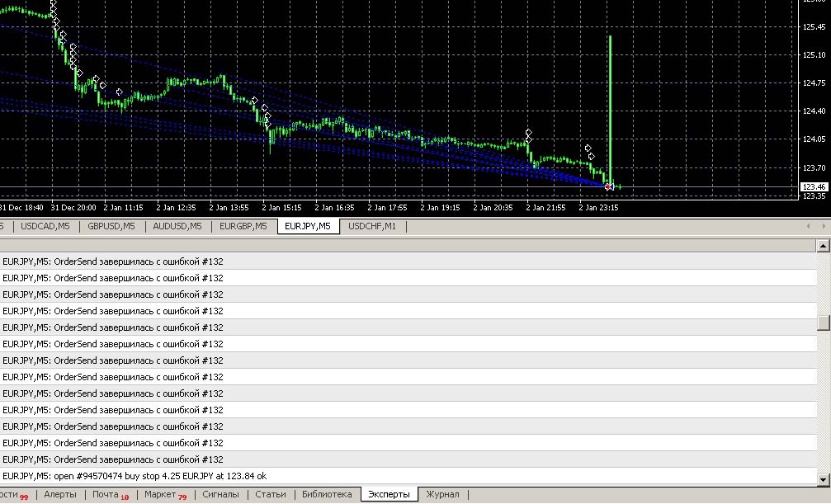This screenshot has width=831, height=504.
Task: Click the log scrollbar up arrow
Action: tap(823, 245)
